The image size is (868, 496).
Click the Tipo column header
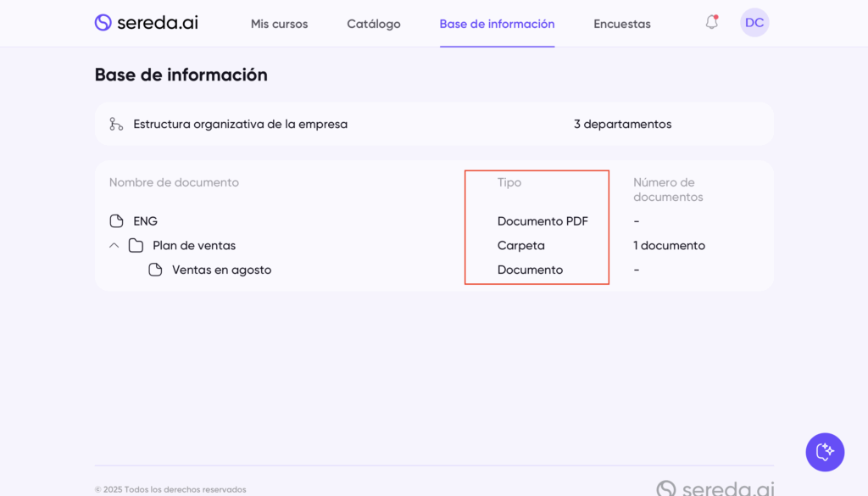[509, 182]
